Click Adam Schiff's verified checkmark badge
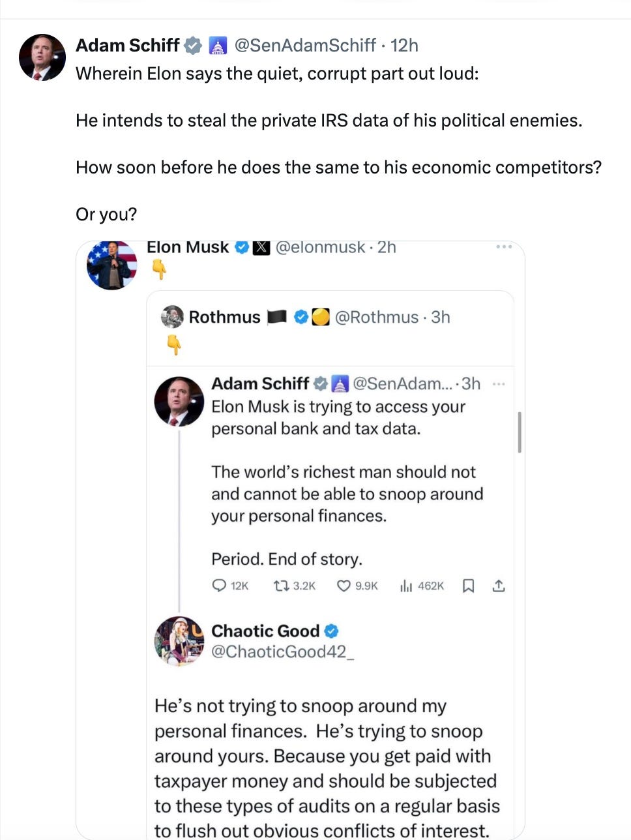This screenshot has width=631, height=840. pos(192,46)
